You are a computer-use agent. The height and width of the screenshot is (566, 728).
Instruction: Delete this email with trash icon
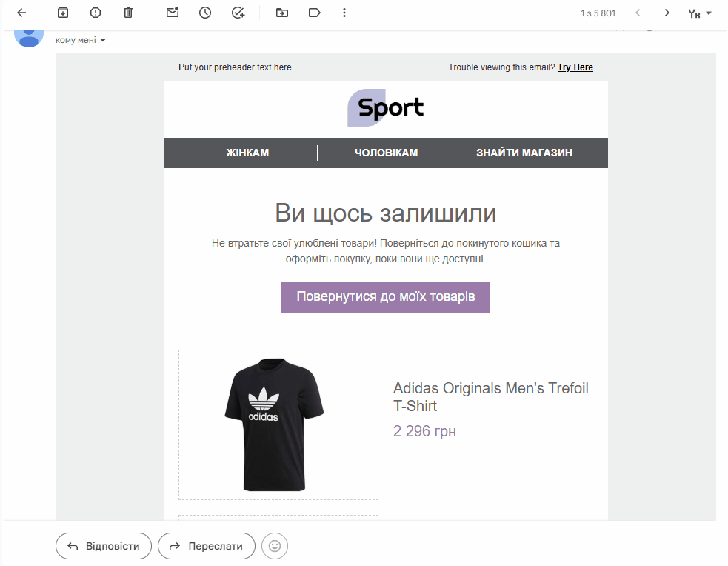(x=128, y=13)
